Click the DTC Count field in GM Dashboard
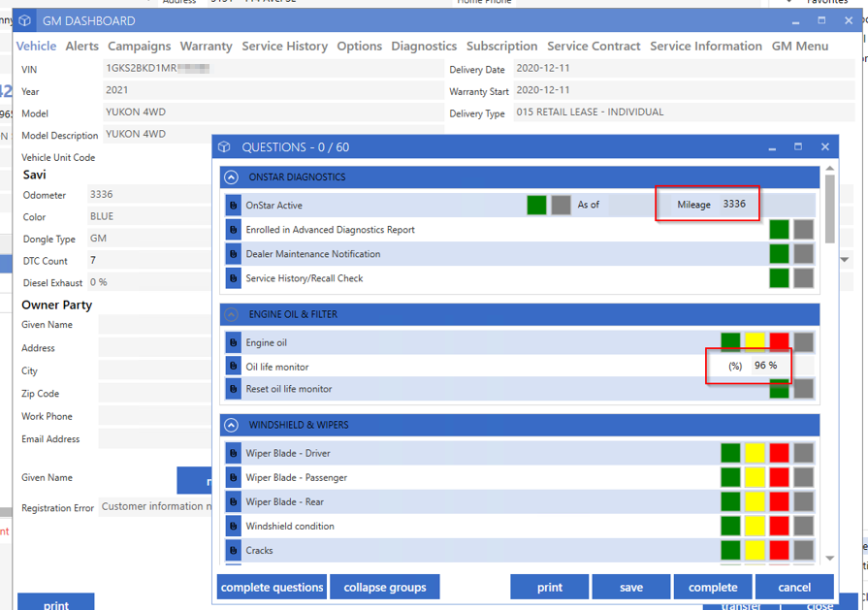868x610 pixels. [x=149, y=260]
